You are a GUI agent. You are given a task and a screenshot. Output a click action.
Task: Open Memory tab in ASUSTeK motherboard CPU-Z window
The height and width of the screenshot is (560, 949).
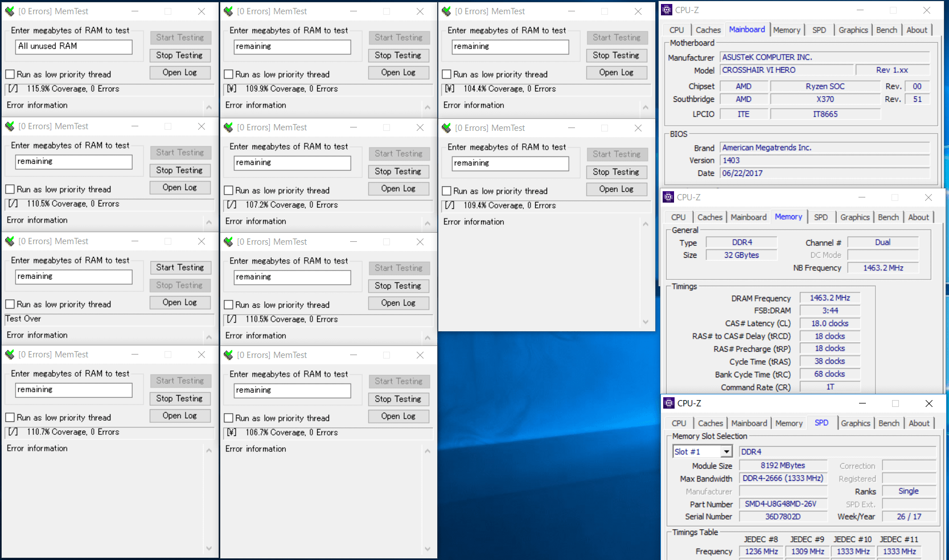pos(787,30)
